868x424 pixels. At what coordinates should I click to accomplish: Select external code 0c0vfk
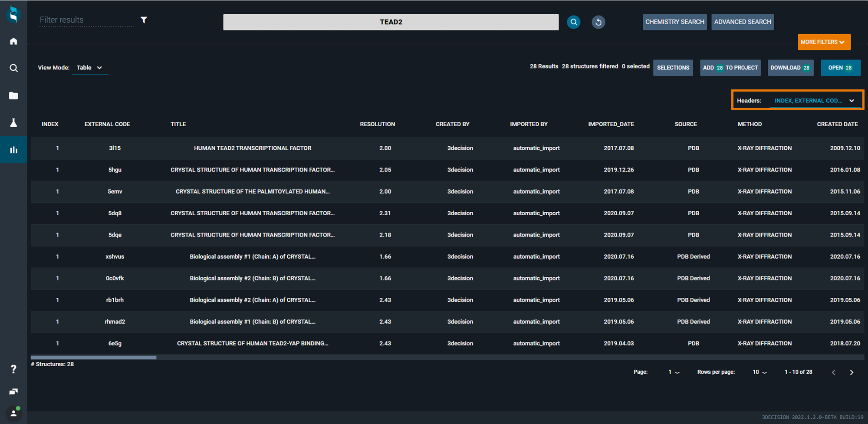tap(115, 279)
